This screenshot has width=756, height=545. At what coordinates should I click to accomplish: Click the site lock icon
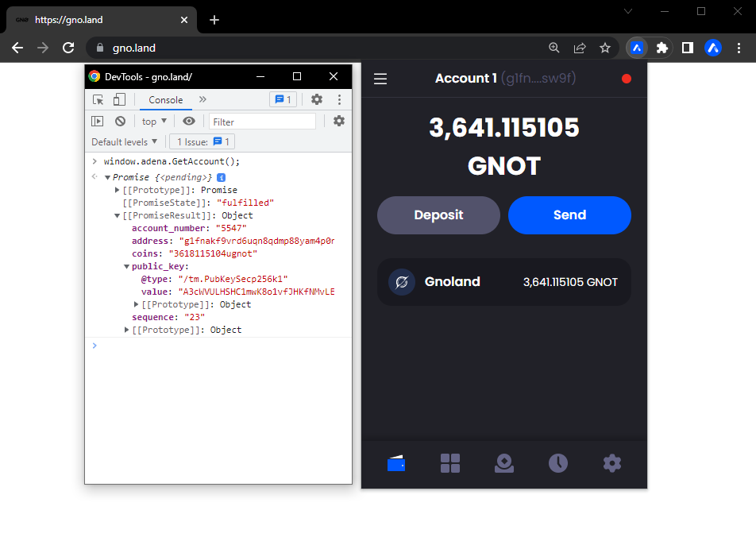[x=100, y=48]
